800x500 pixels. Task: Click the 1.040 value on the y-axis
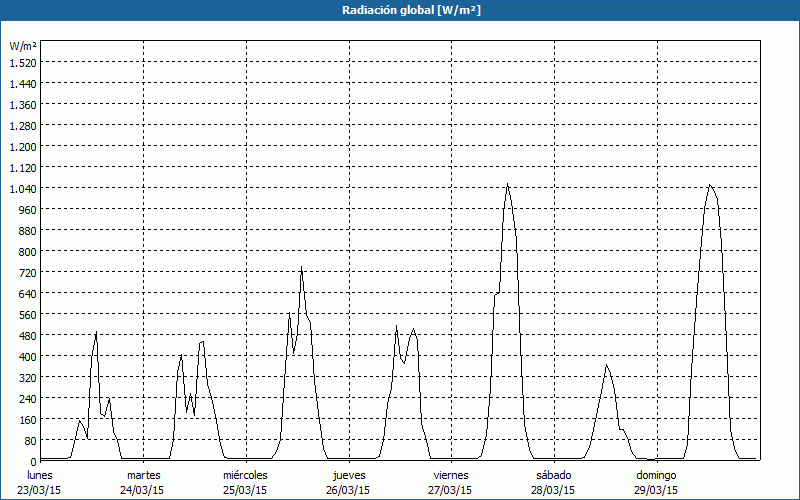tap(23, 188)
